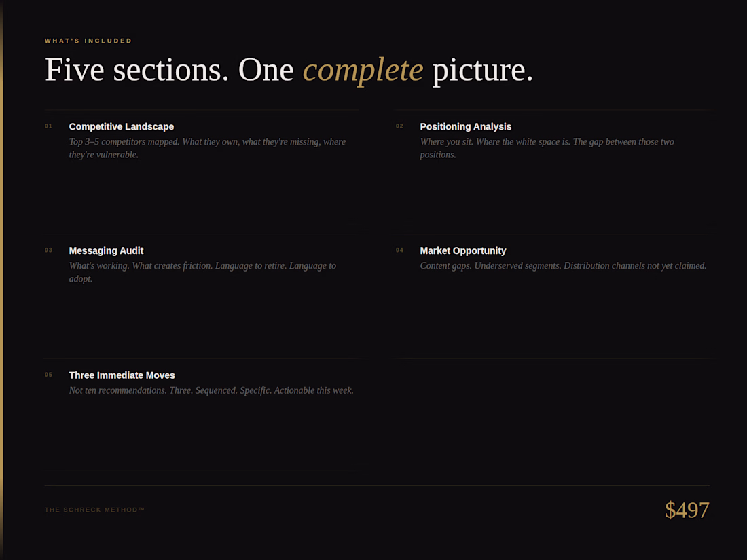
Task: Click the Market Opportunity heading
Action: click(x=462, y=250)
